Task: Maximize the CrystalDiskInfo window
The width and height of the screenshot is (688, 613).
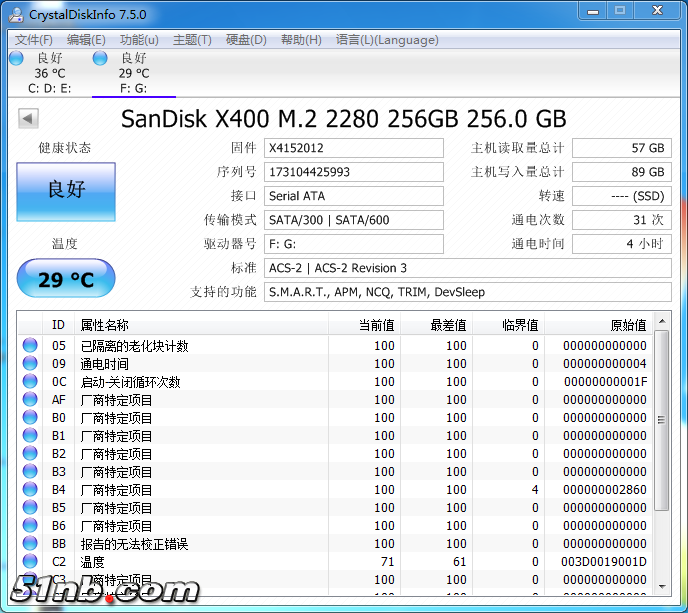Action: [620, 11]
